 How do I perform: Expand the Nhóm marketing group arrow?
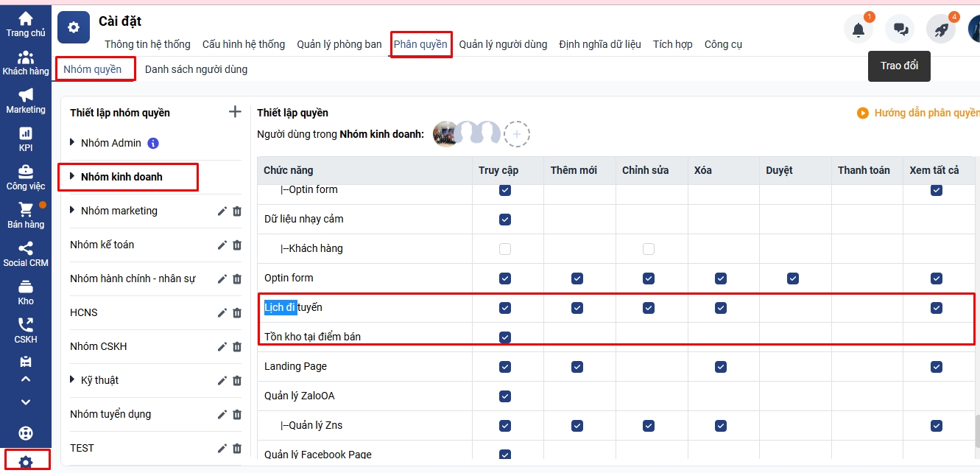(x=72, y=210)
